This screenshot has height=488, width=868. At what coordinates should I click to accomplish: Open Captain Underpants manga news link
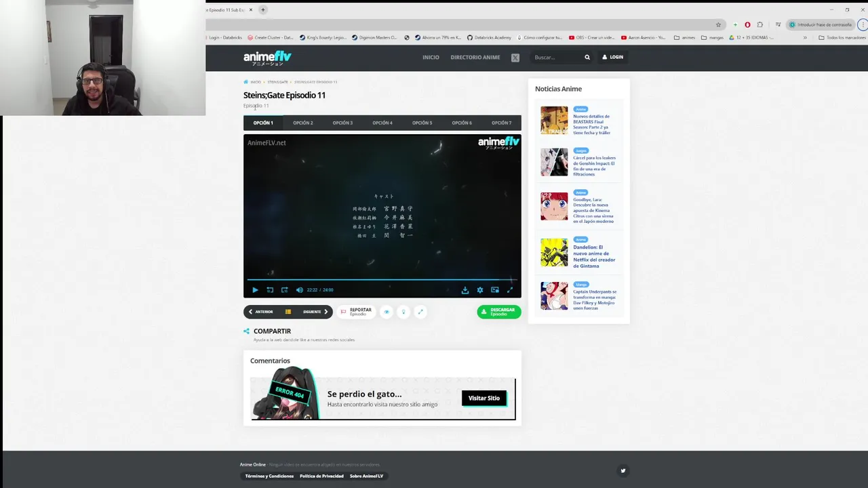click(x=595, y=300)
